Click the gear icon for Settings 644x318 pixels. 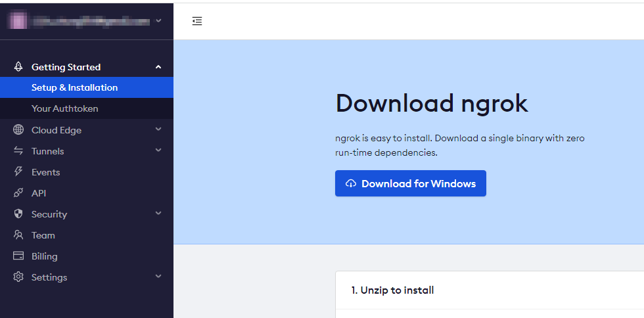(x=18, y=277)
